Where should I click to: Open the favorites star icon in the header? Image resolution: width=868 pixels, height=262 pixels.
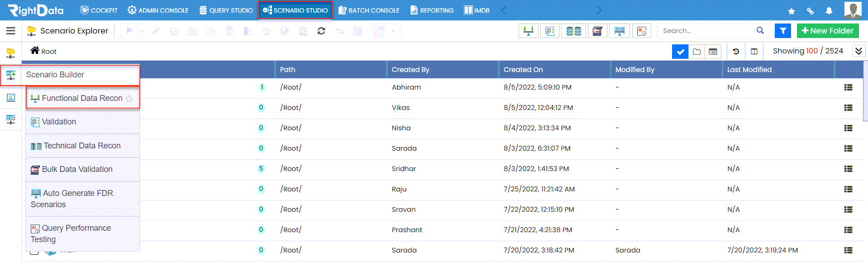[792, 11]
